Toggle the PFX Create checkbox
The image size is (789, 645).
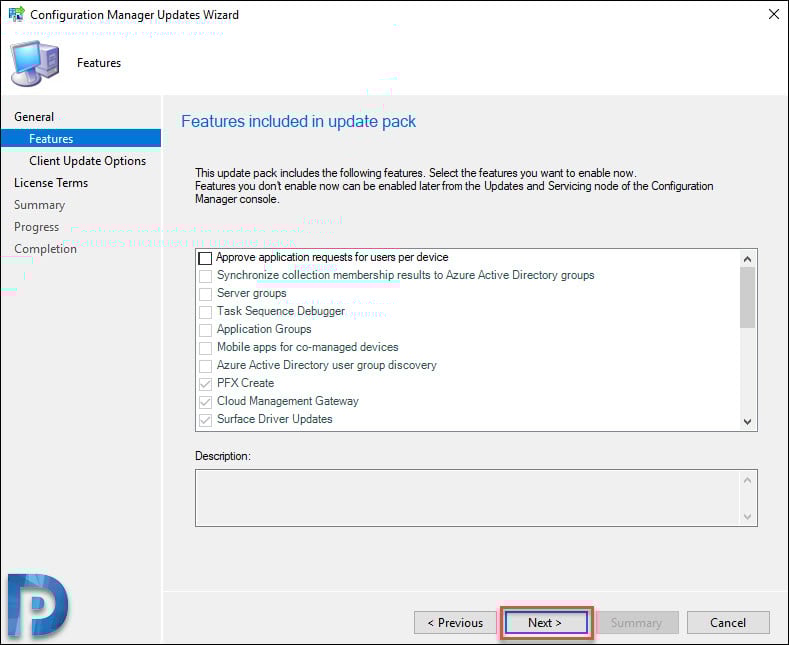click(x=205, y=384)
